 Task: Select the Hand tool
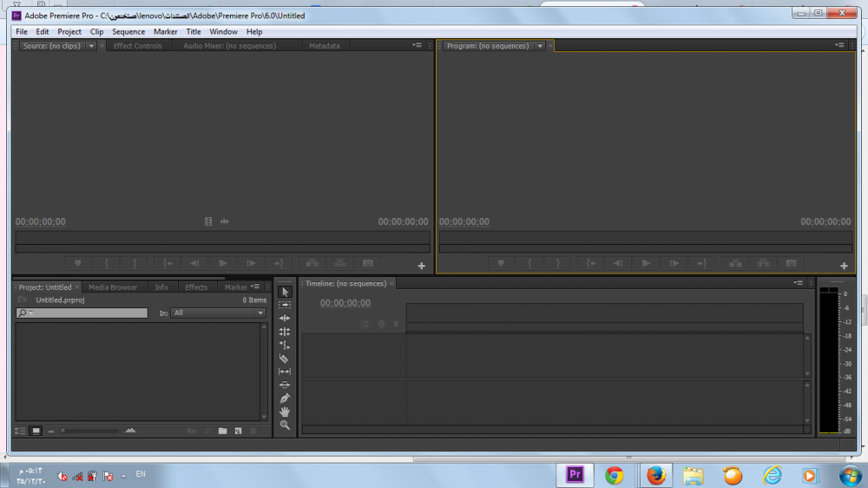(x=285, y=412)
